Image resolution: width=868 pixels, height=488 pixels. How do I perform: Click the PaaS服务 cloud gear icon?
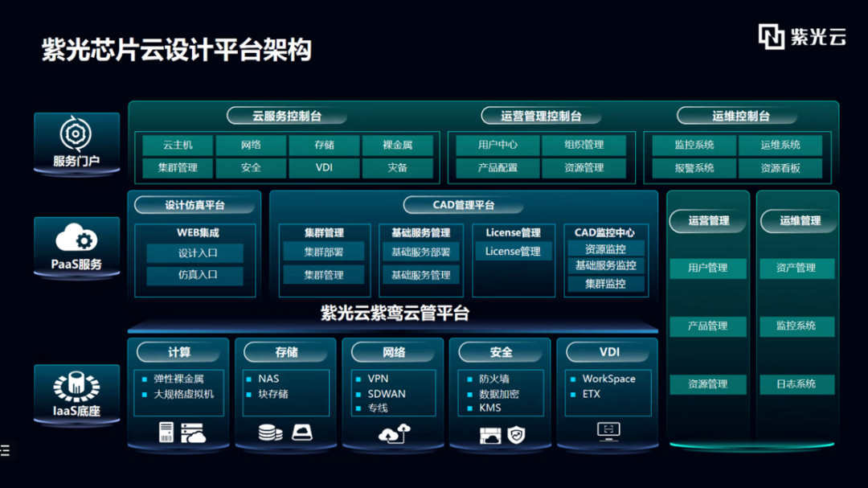coord(76,238)
